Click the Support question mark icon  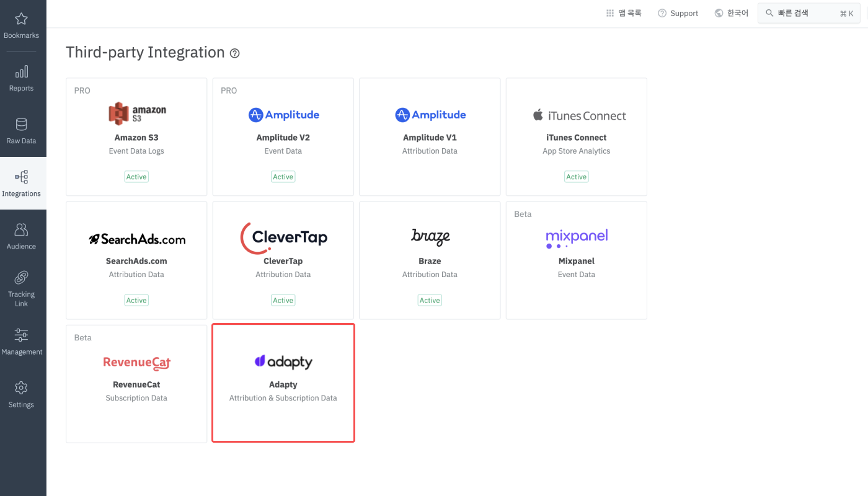pos(662,13)
